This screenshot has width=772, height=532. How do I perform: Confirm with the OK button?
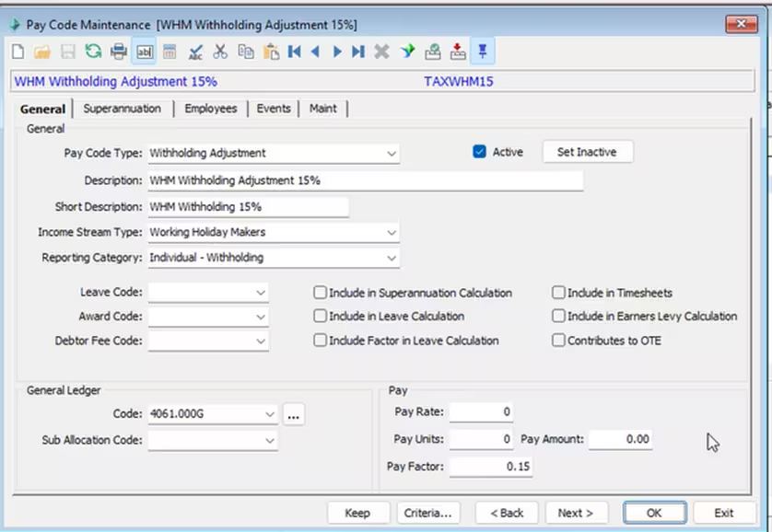[x=654, y=514]
